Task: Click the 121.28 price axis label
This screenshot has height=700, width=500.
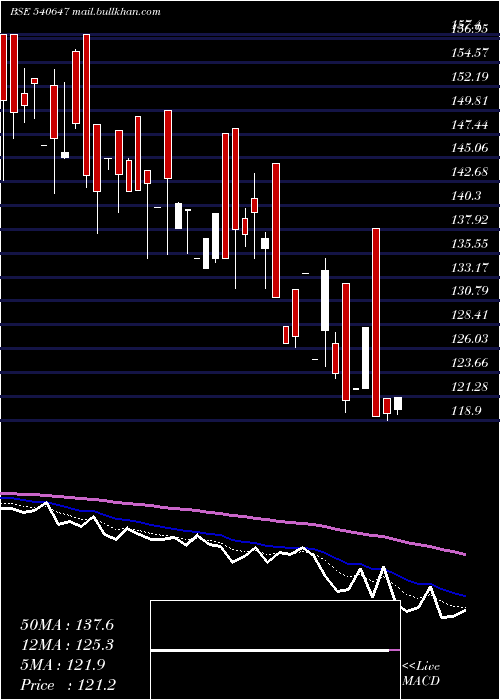Action: pos(470,387)
